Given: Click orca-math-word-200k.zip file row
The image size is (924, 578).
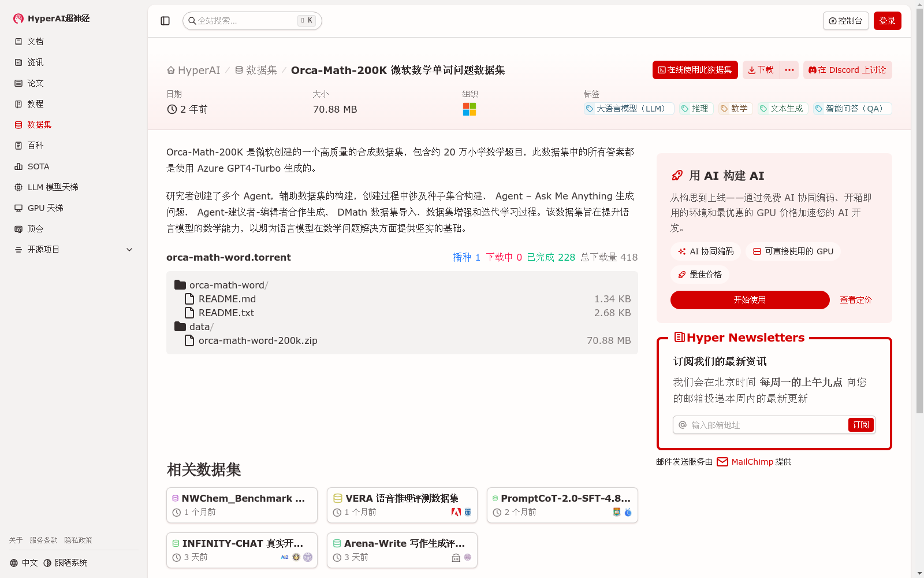Looking at the screenshot, I should [402, 340].
